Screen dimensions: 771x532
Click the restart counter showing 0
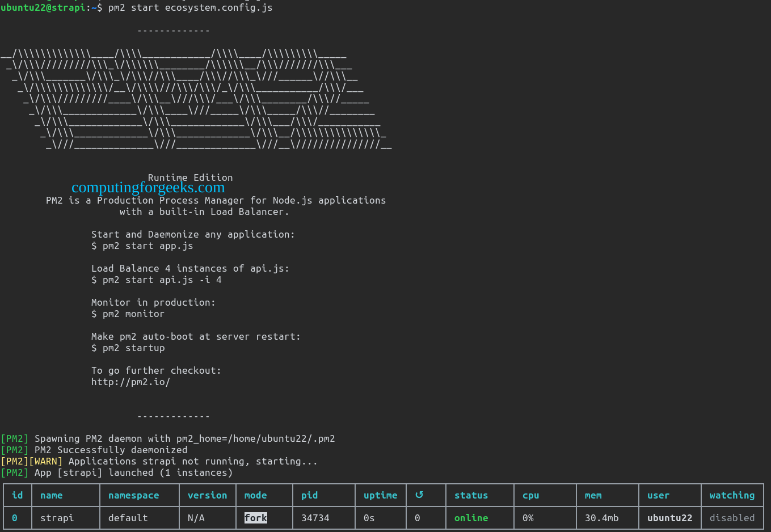[x=417, y=518]
